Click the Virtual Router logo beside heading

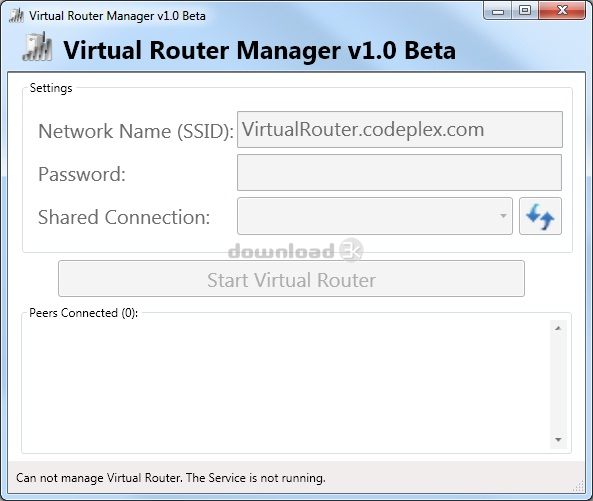pos(37,47)
